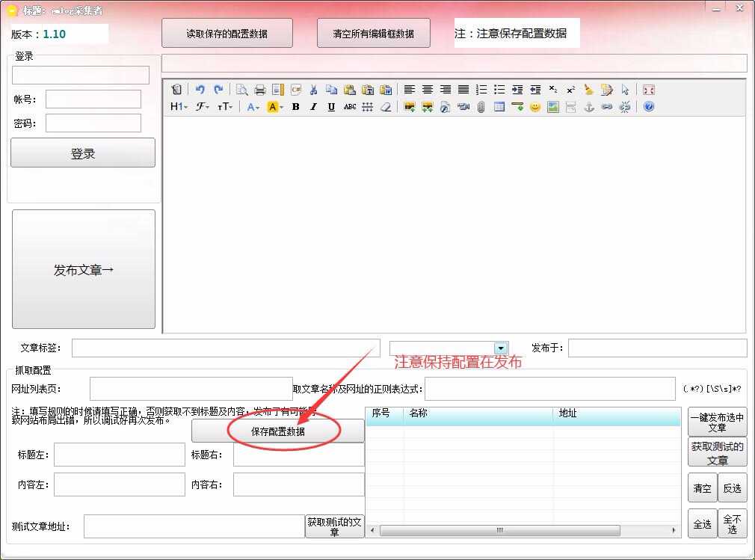Click the redo arrow icon
Viewport: 755px width, 560px height.
tap(218, 89)
